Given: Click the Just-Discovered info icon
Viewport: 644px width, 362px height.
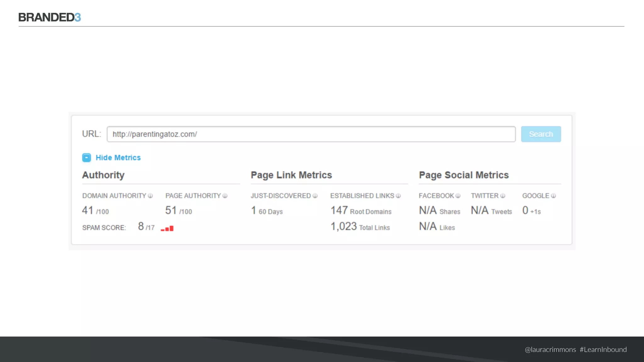Looking at the screenshot, I should click(x=315, y=196).
